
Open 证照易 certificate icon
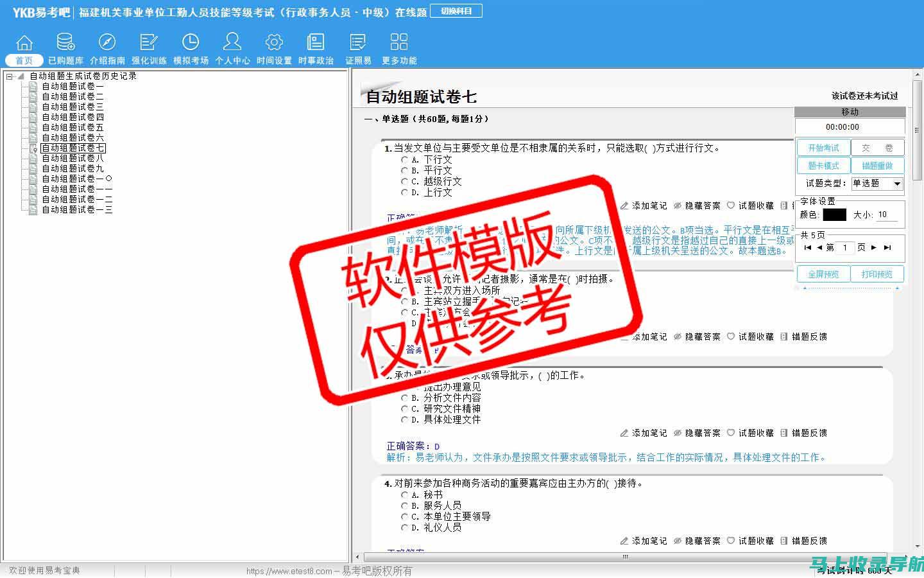(358, 43)
